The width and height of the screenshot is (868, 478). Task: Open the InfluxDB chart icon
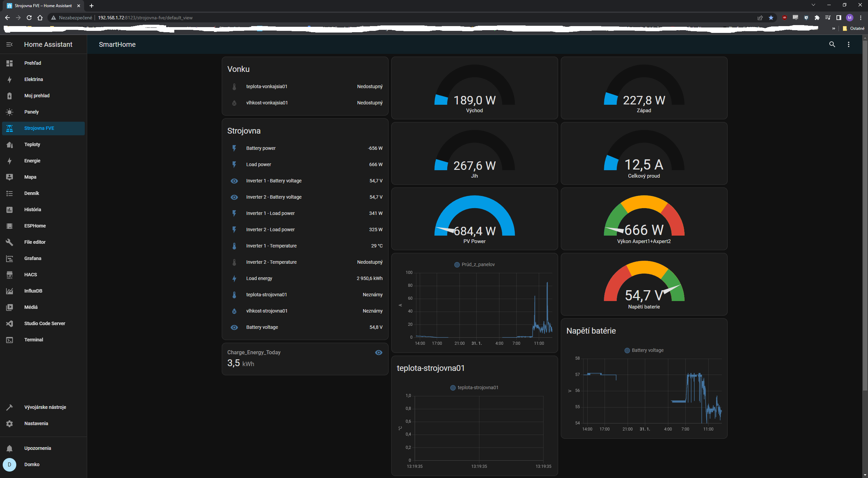(9, 291)
